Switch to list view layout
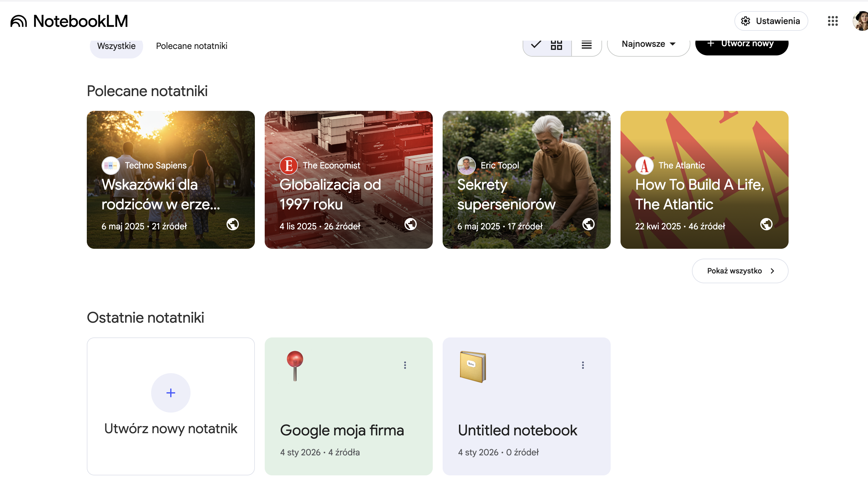This screenshot has height=484, width=868. pos(586,45)
